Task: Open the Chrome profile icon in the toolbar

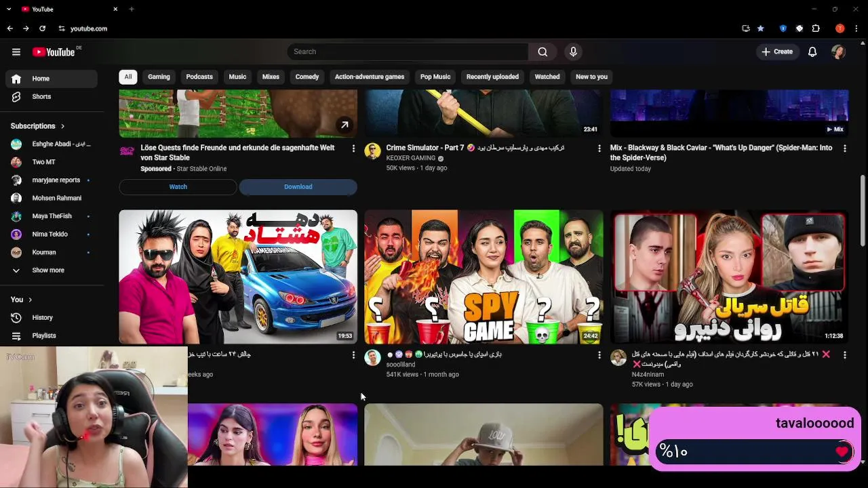Action: [x=840, y=28]
